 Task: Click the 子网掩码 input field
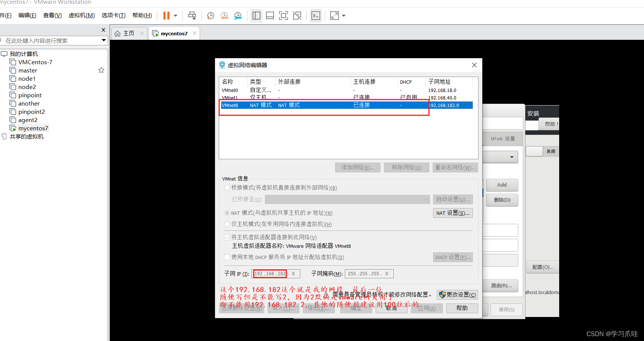(x=369, y=274)
